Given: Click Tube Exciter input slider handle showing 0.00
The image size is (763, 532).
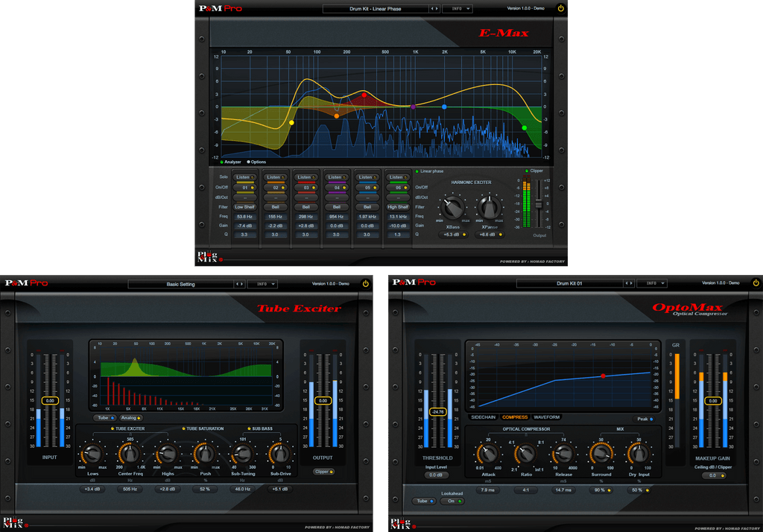Looking at the screenshot, I should pos(50,401).
